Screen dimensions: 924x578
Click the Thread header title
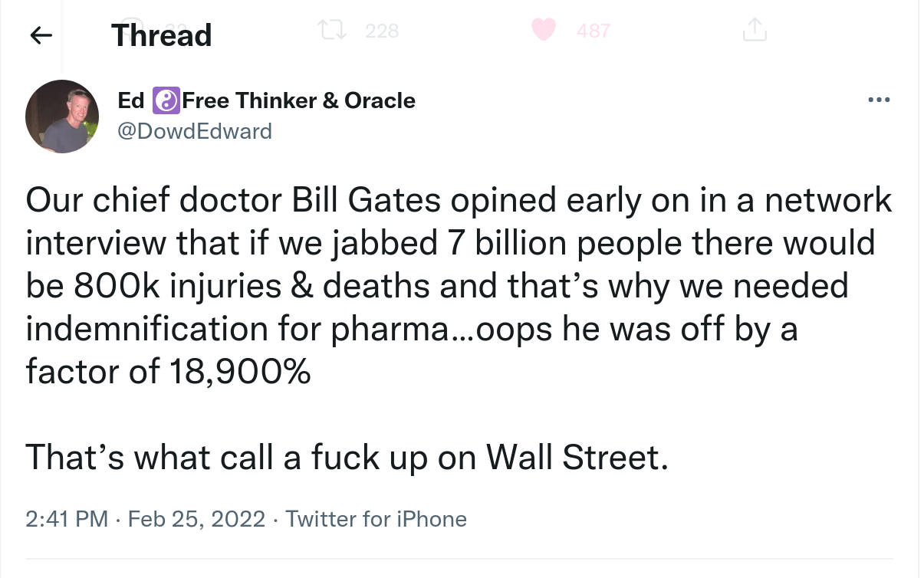tap(161, 35)
